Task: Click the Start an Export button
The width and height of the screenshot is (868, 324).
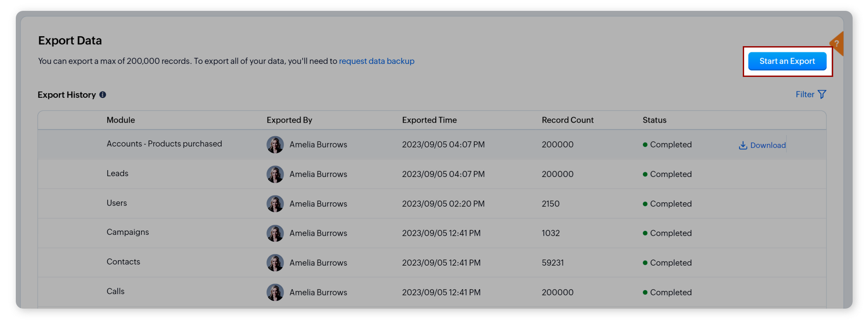Action: tap(787, 61)
